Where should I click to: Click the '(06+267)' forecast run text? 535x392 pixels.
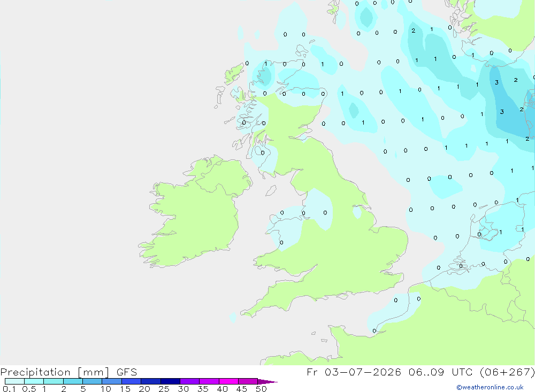point(507,372)
